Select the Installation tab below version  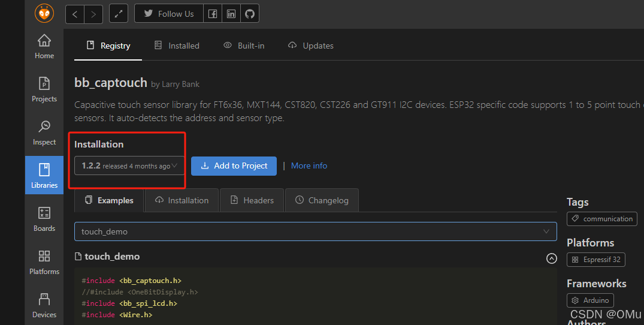point(182,200)
